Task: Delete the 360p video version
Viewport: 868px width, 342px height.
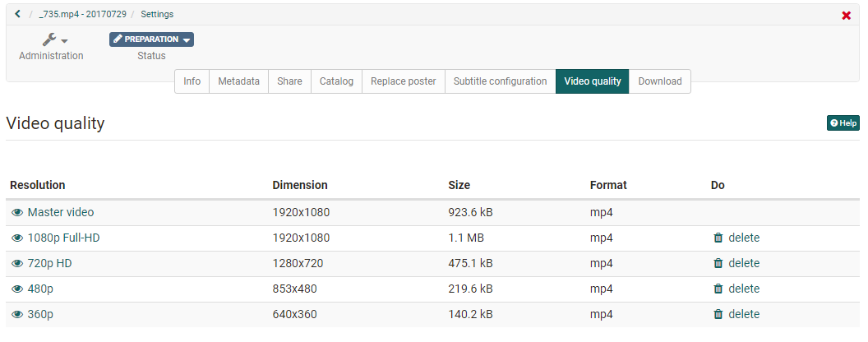Action: click(x=736, y=314)
